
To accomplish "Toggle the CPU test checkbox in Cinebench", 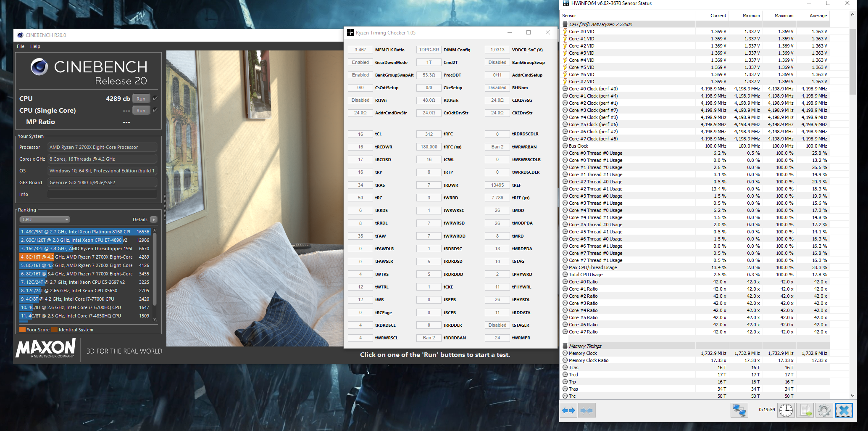I will pos(155,98).
